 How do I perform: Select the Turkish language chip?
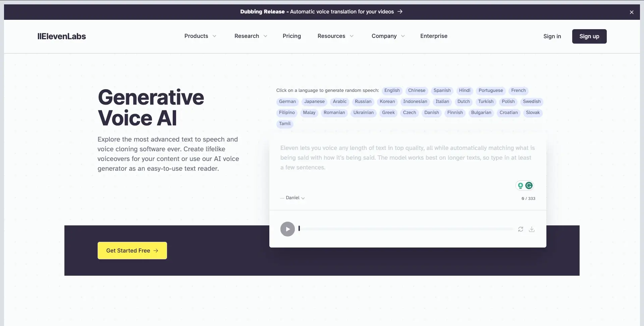click(x=486, y=102)
